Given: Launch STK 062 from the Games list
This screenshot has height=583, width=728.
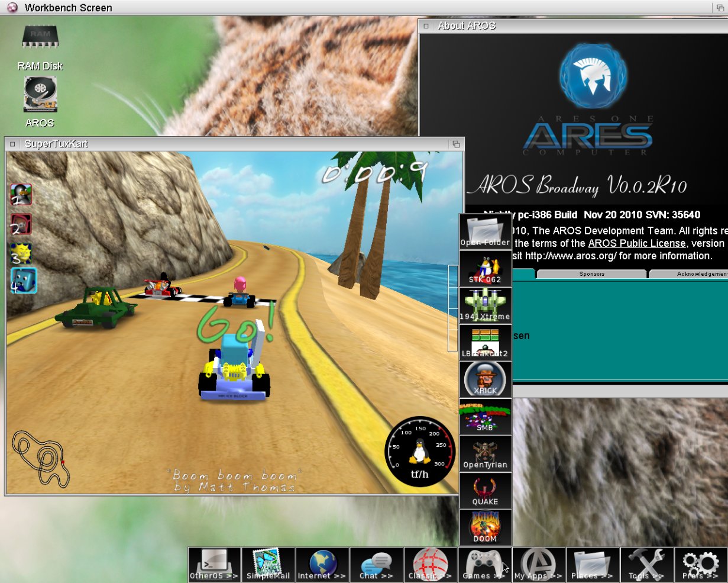Looking at the screenshot, I should click(486, 268).
